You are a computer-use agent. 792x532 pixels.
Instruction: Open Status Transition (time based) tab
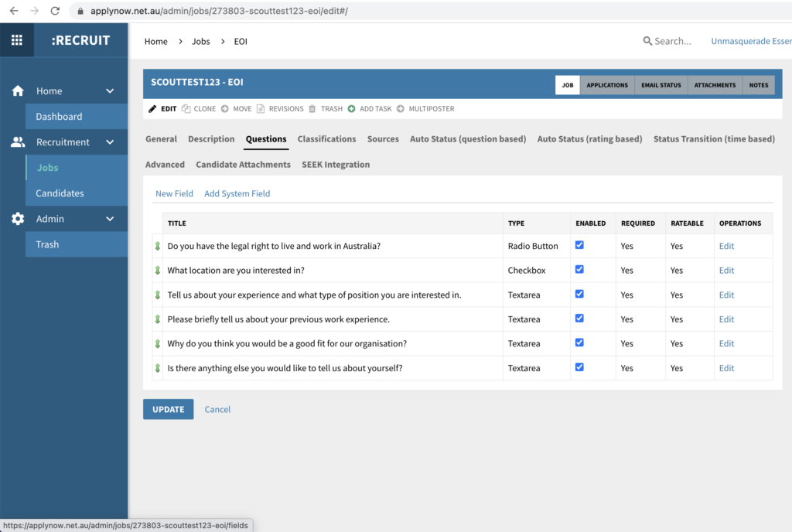pyautogui.click(x=714, y=139)
